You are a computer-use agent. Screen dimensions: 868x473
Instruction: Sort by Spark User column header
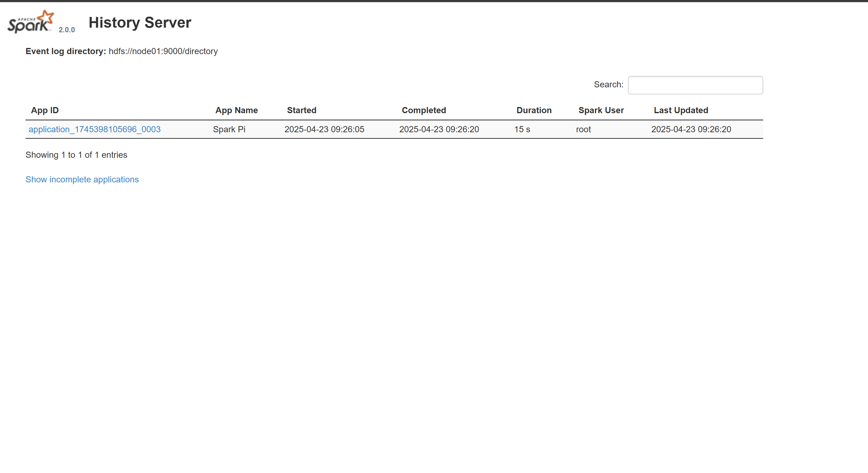601,110
